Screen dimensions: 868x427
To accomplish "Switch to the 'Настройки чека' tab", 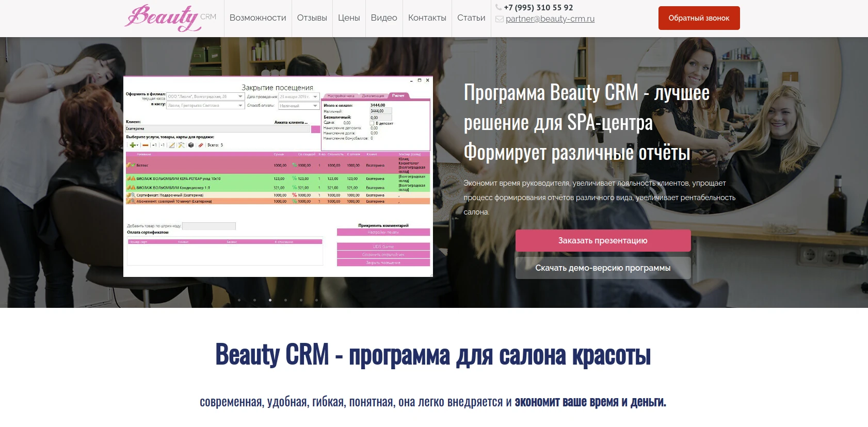I will [341, 96].
